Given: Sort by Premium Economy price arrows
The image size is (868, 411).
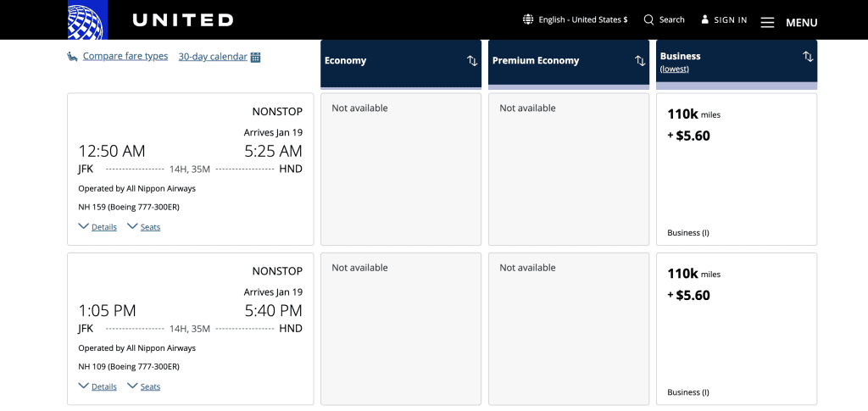Looking at the screenshot, I should point(640,61).
